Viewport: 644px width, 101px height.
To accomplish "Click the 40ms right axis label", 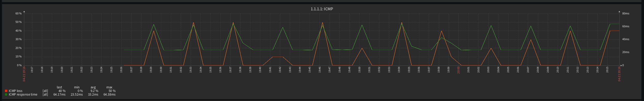I will (x=626, y=39).
